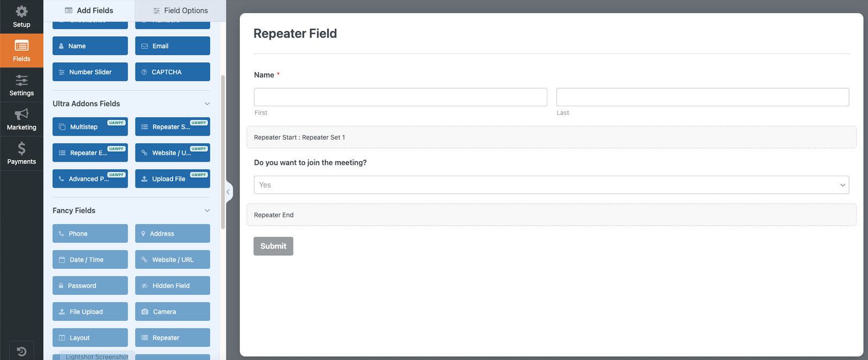Add the Email field button
Screen dimensions: 868x360
[x=173, y=46]
